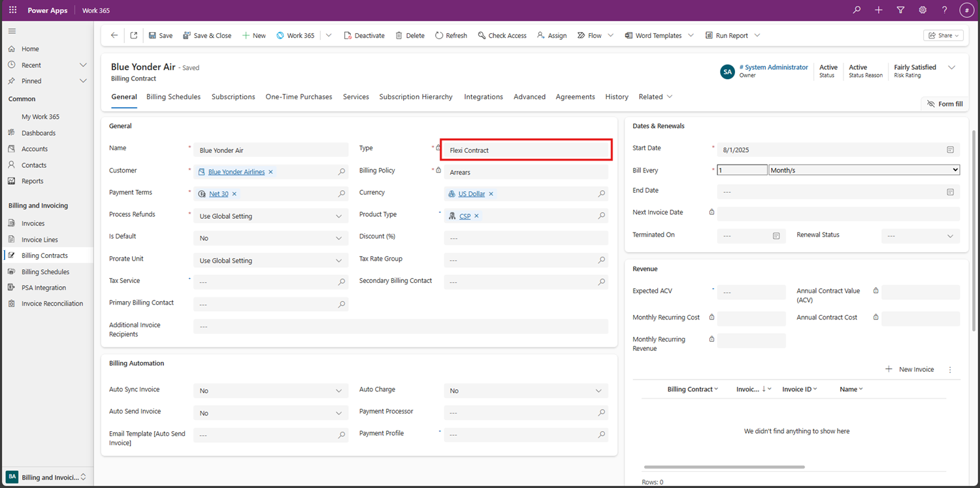Click the help question mark icon
Screen dimensions: 980x488
[x=944, y=10]
